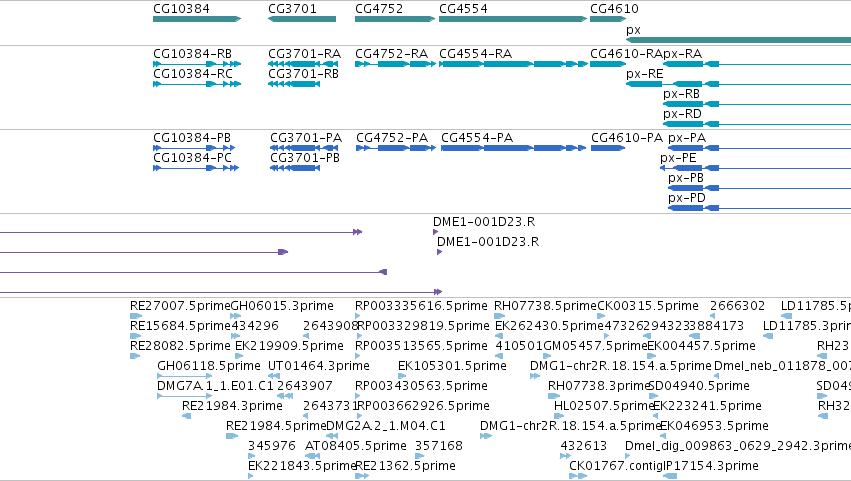Screen dimensions: 851x481
Task: Click the RE21984.3prime EST label
Action: pos(232,407)
